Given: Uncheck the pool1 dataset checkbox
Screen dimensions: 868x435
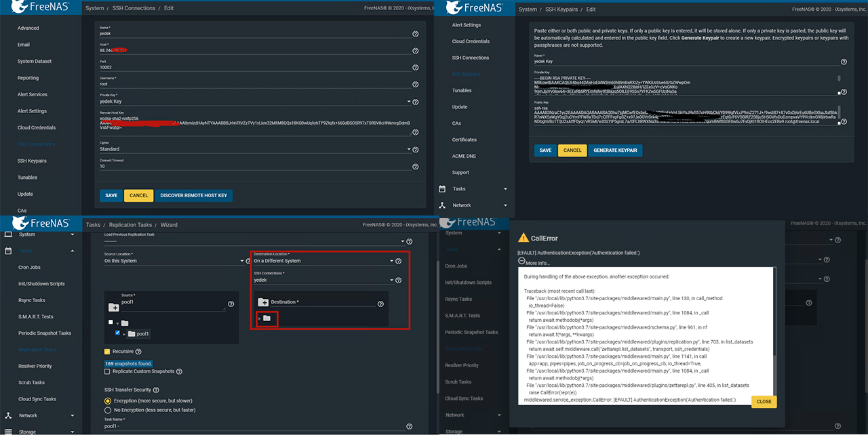Looking at the screenshot, I should pyautogui.click(x=118, y=333).
